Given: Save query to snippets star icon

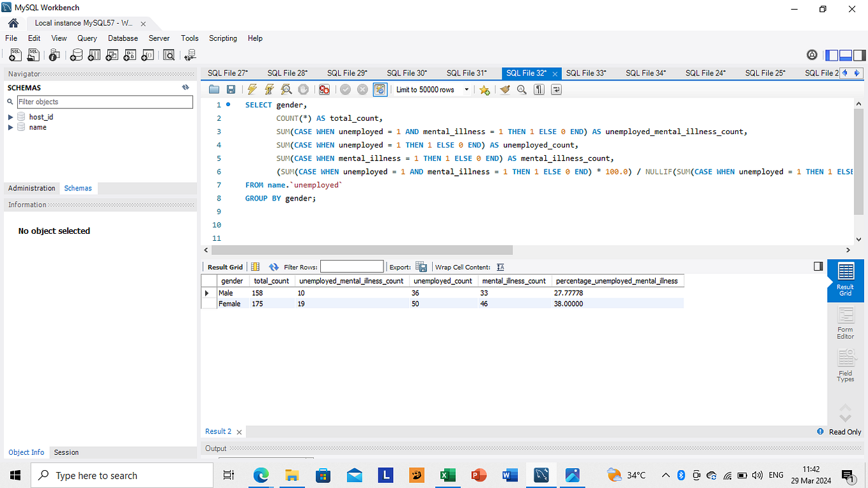Looking at the screenshot, I should point(484,89).
